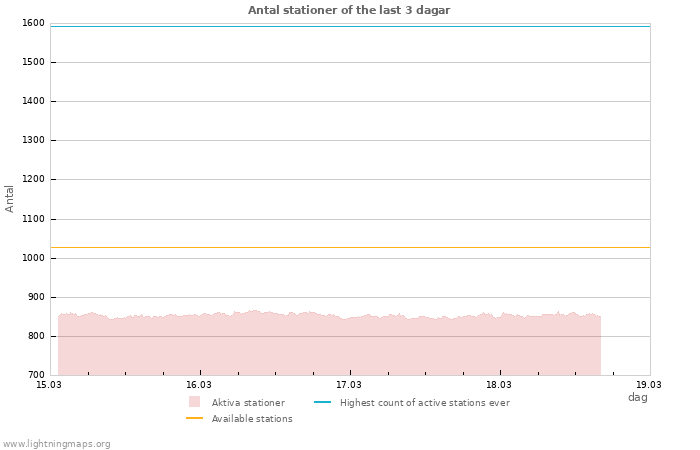The height and width of the screenshot is (450, 700).
Task: Click the 19.03 date tick label
Action: [649, 384]
